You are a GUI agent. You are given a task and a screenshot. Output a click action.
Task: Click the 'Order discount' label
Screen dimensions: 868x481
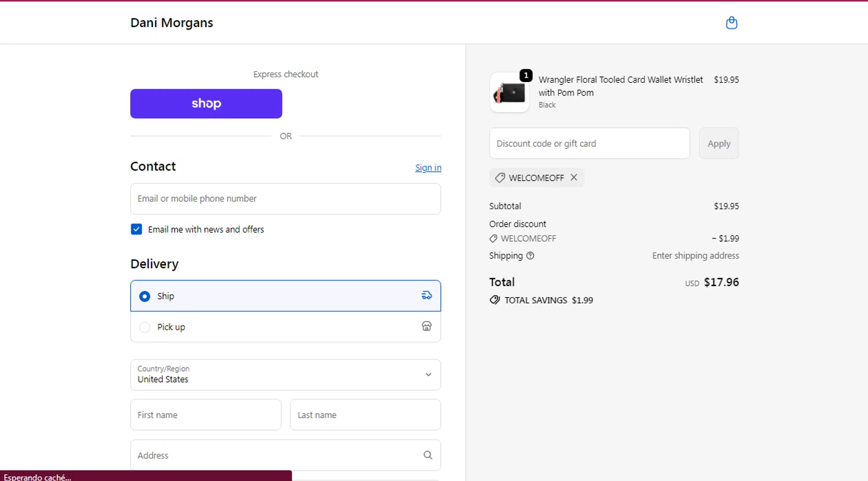[x=517, y=224]
